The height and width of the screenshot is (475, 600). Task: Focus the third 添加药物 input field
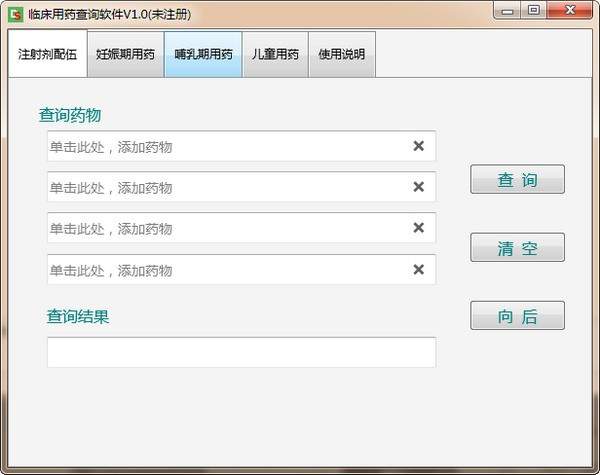point(225,229)
